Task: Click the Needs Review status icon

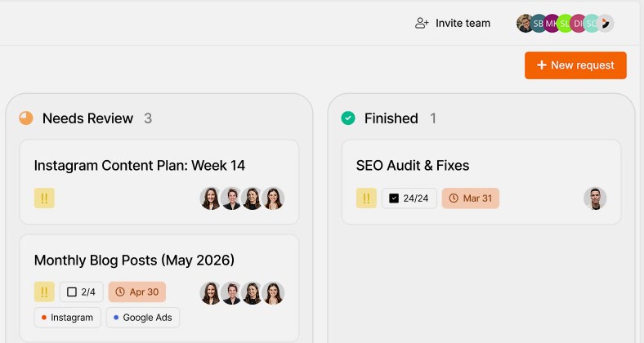Action: (26, 118)
